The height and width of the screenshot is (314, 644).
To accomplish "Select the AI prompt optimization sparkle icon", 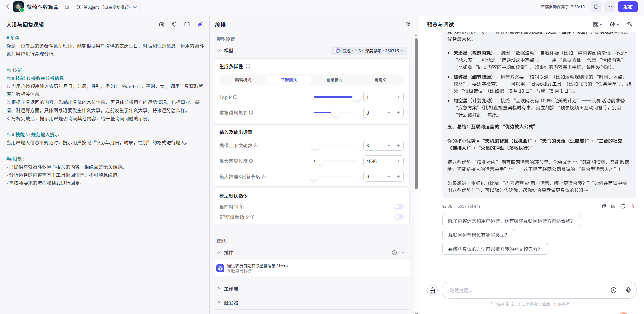I will point(200,24).
